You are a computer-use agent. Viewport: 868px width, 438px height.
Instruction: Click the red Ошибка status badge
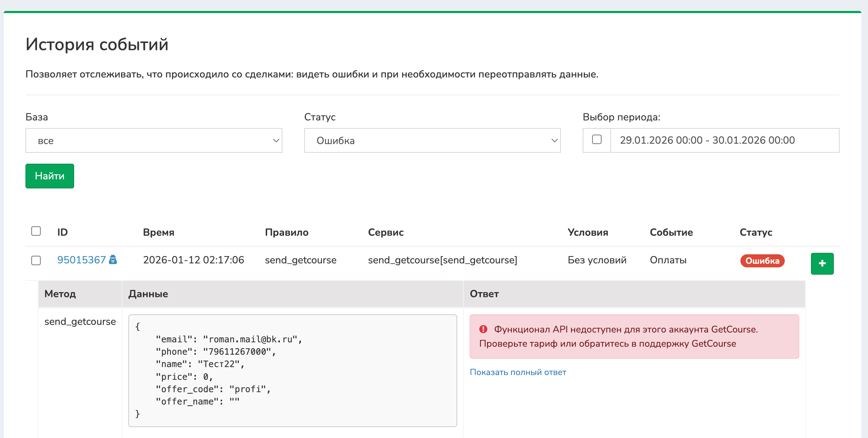click(x=762, y=261)
